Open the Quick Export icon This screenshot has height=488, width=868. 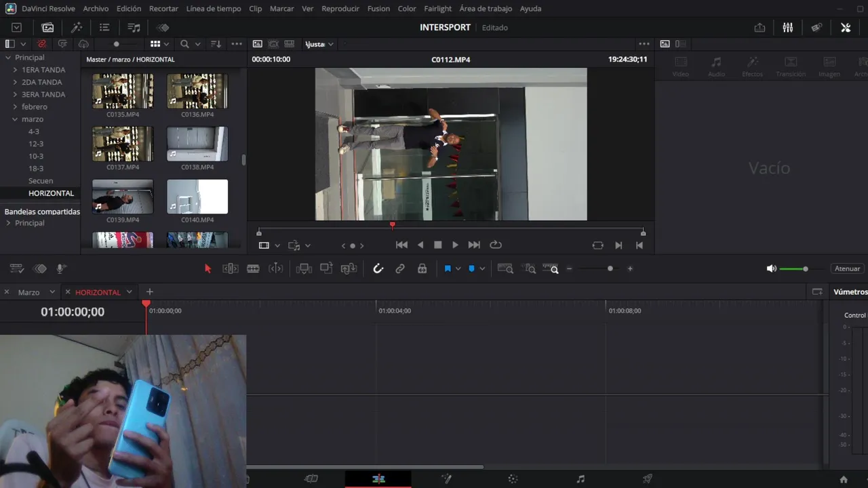pos(759,28)
